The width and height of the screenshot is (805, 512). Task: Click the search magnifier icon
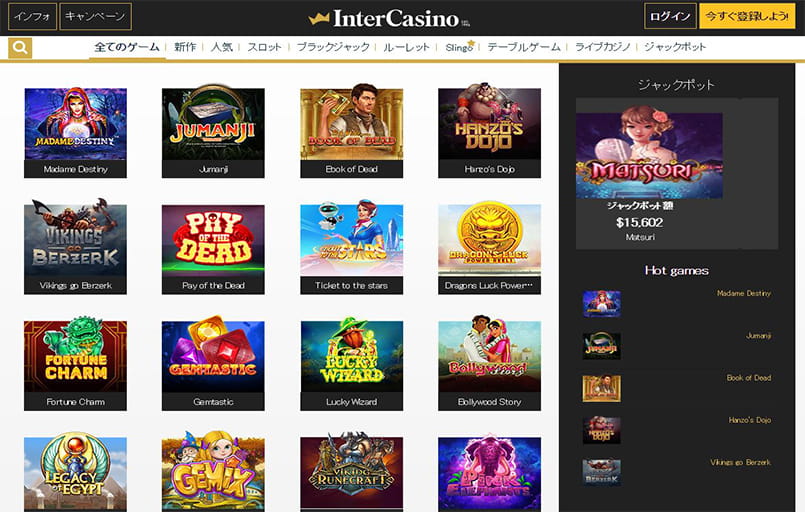pos(20,48)
